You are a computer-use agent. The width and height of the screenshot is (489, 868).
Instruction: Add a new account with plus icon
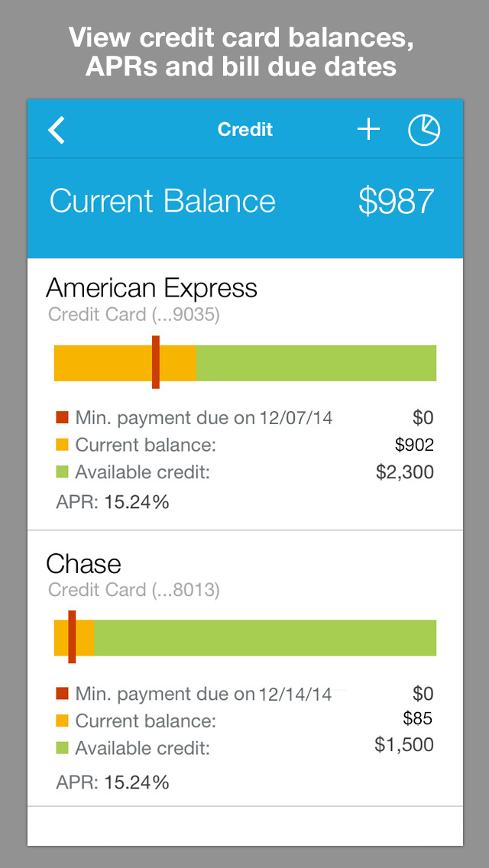click(368, 130)
